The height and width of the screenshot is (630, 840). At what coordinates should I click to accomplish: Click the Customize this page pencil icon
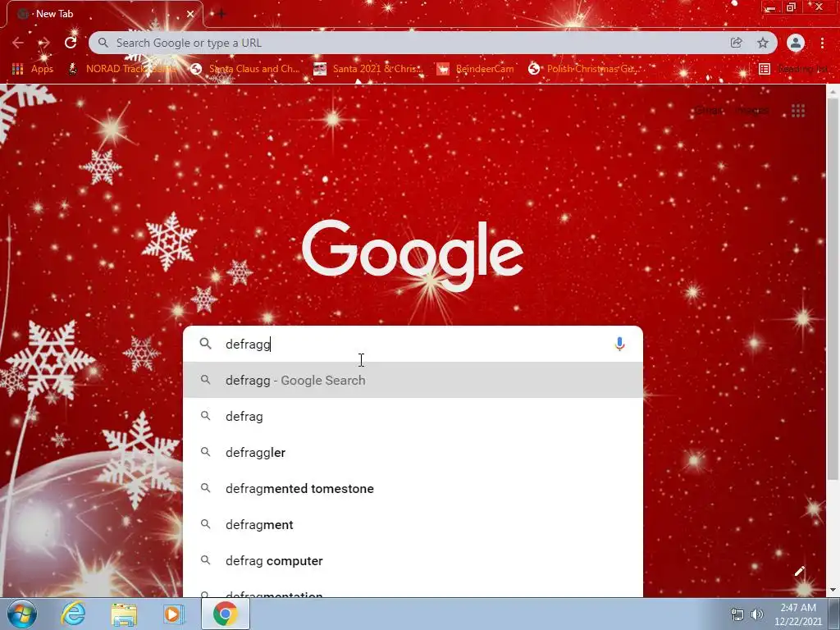tap(799, 571)
